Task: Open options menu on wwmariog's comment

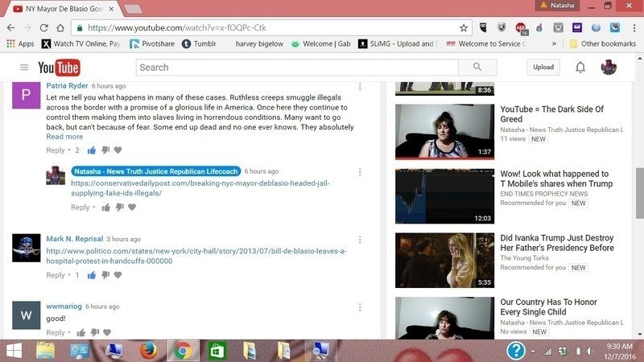Action: 360,307
